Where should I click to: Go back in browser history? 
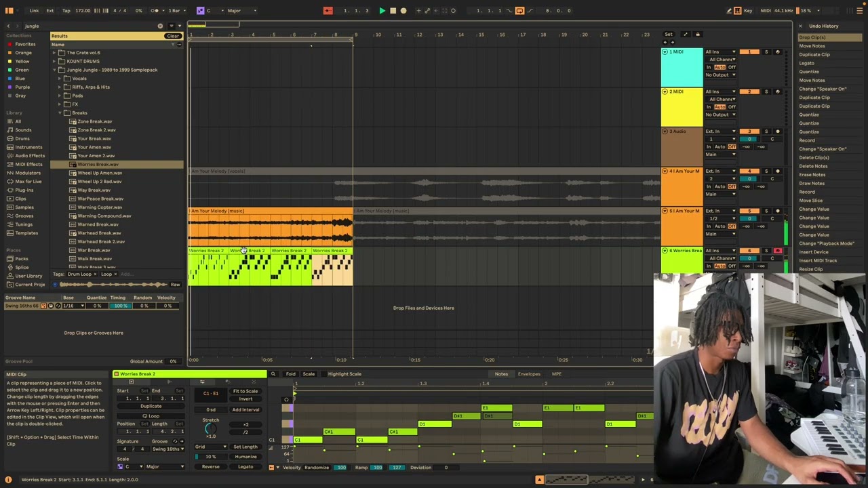click(8, 26)
